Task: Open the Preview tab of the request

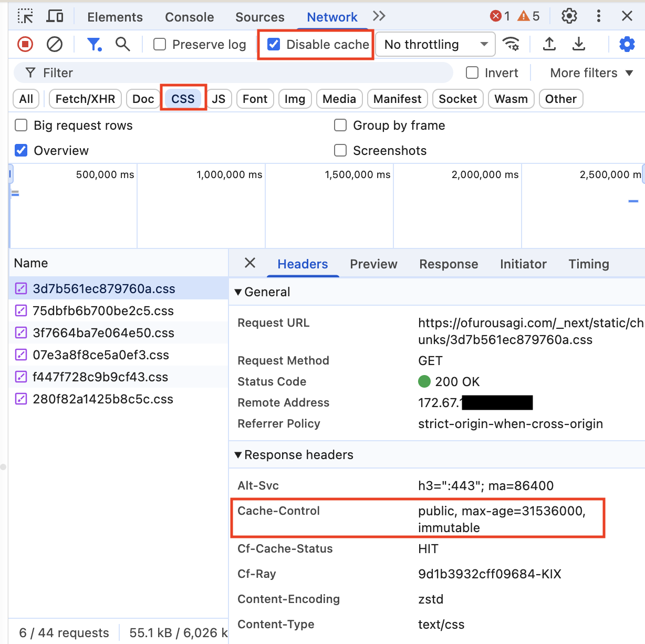Action: 373,264
